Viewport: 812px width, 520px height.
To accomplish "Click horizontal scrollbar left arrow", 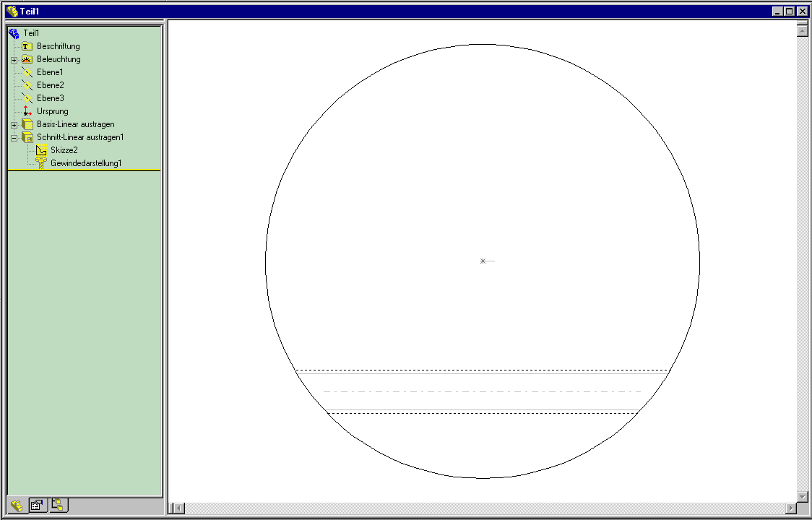I will 178,508.
